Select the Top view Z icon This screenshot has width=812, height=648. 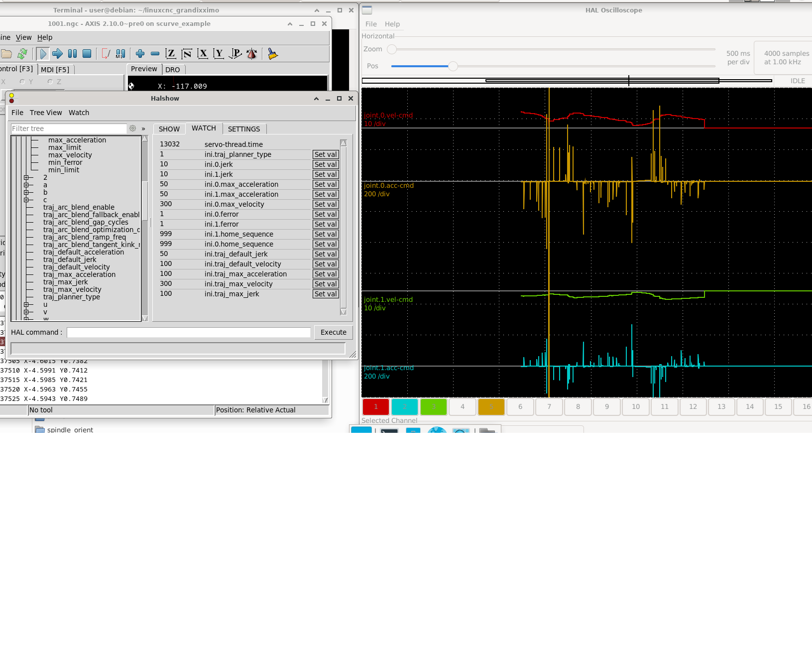tap(170, 54)
